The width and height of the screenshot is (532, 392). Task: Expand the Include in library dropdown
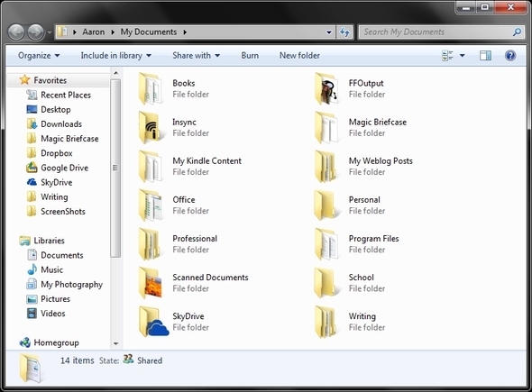point(115,55)
